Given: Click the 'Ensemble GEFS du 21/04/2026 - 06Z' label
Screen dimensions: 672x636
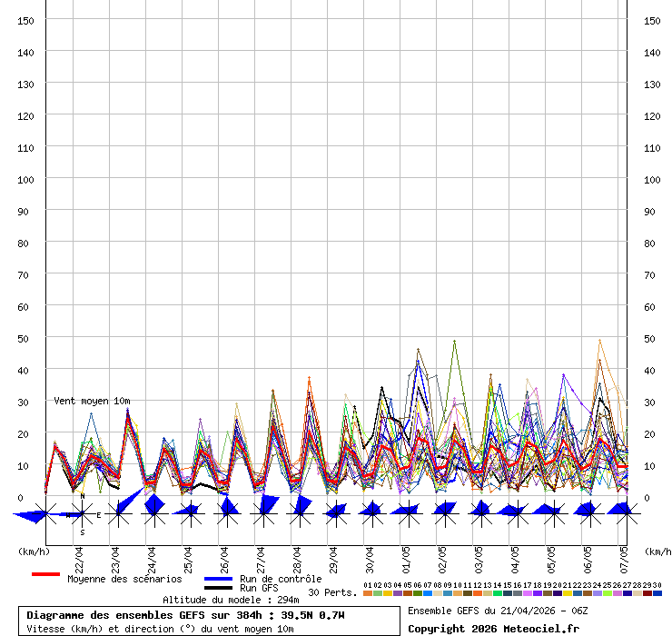Looking at the screenshot, I should pos(493,611).
